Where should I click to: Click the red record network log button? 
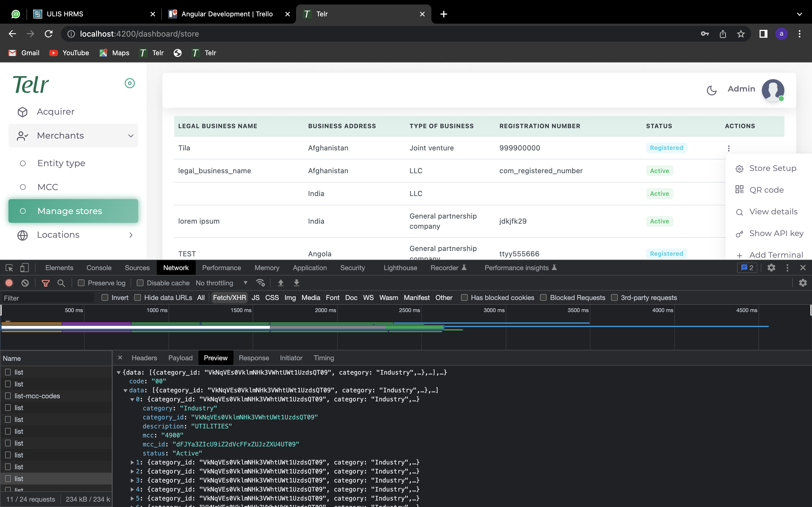[x=9, y=283]
